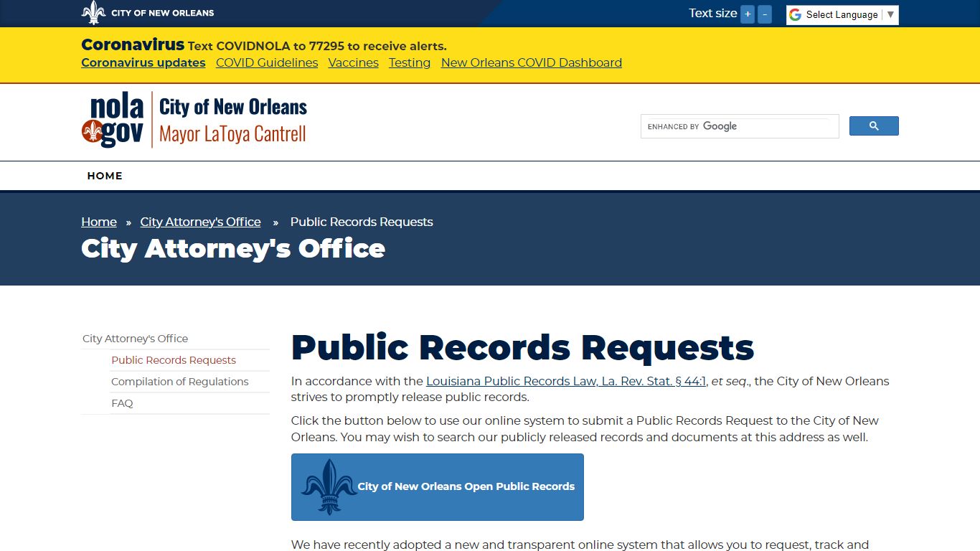Click the fleur-de-lis City of New Orleans logo

[x=93, y=13]
